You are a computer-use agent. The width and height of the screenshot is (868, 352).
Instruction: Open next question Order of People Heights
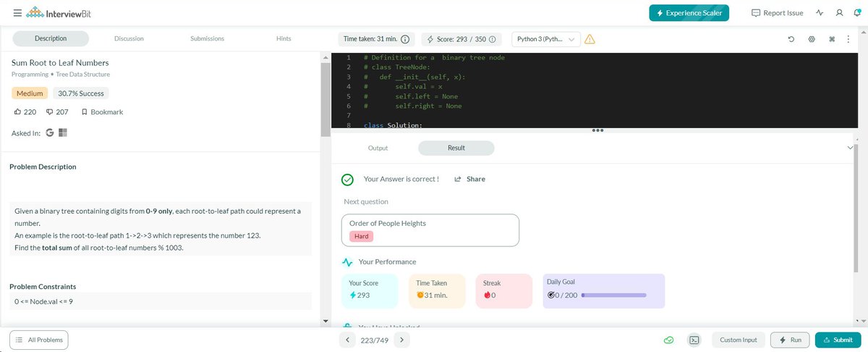430,230
